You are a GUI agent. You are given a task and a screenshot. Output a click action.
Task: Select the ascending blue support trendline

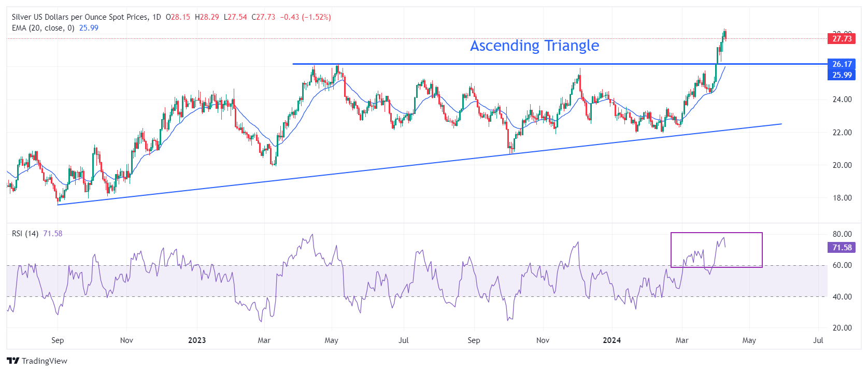[x=415, y=164]
